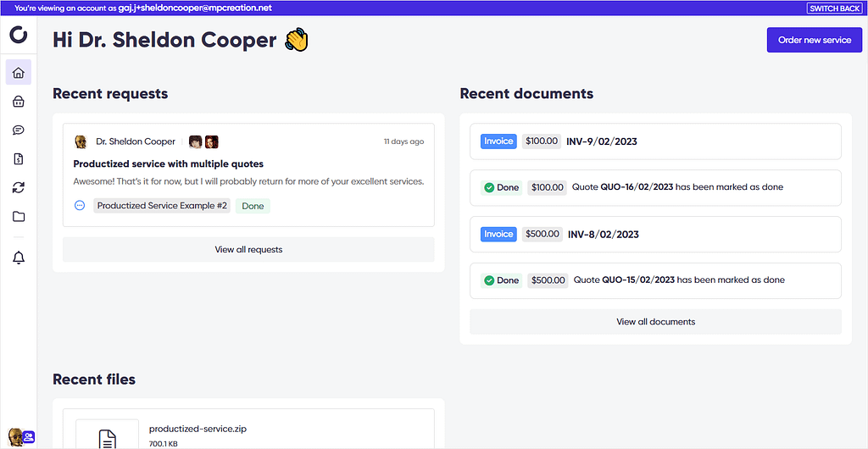Click the 700.1 KB file size text
This screenshot has width=868, height=449.
(164, 443)
